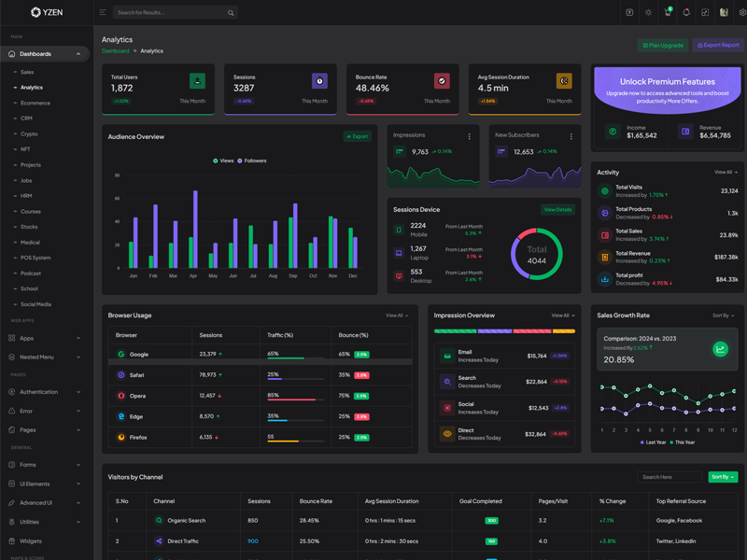Open the shopping cart icon in header

coord(668,13)
